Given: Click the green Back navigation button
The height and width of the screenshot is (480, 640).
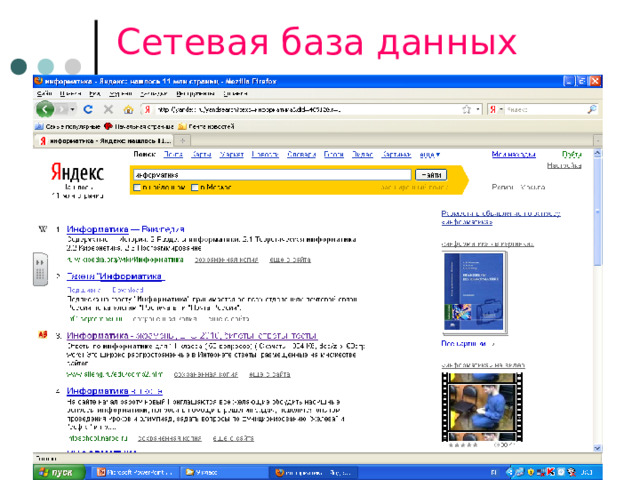Looking at the screenshot, I should click(x=45, y=109).
